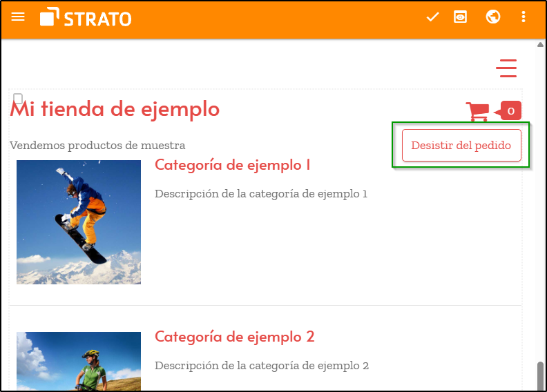
Task: Select Descripción de la categoría de ejemplo 2
Action: coord(262,366)
